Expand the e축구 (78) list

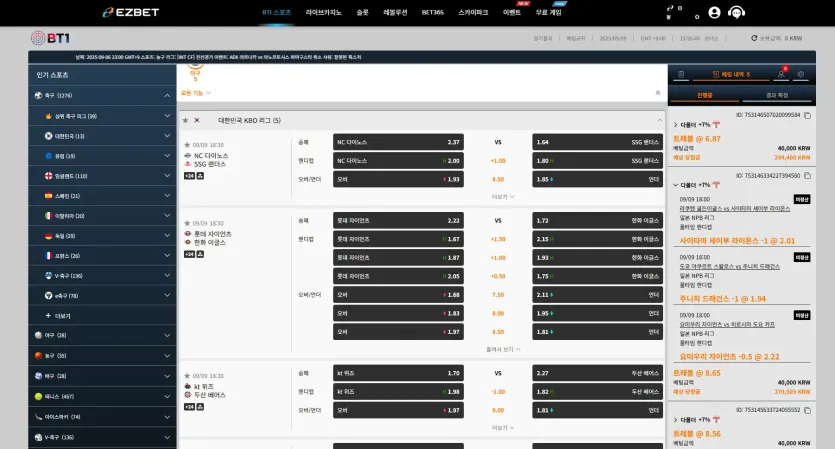tap(167, 296)
